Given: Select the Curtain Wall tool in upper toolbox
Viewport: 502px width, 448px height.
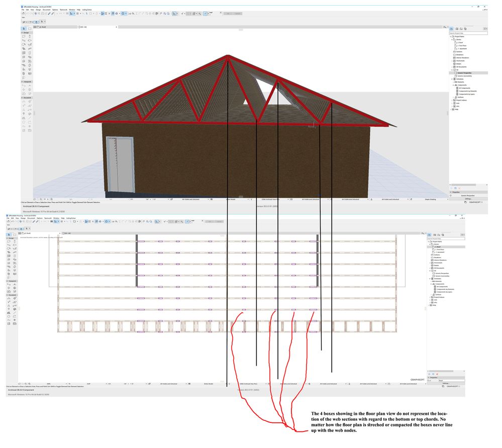Looking at the screenshot, I should [24, 53].
